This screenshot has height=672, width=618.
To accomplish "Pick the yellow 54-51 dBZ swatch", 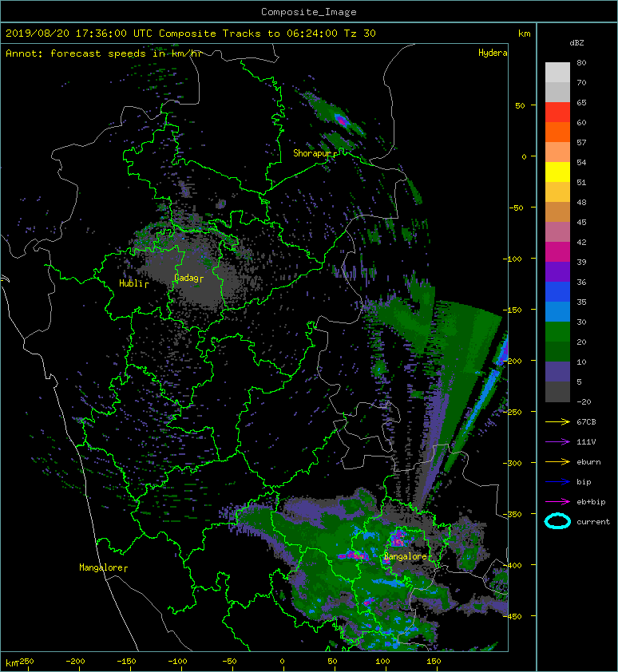I will [x=557, y=172].
